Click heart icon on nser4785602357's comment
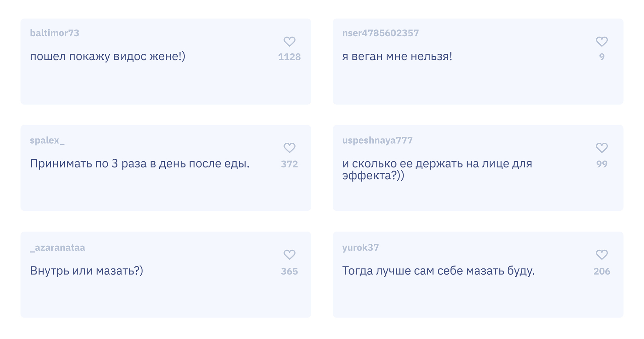644x339 pixels. 601,42
